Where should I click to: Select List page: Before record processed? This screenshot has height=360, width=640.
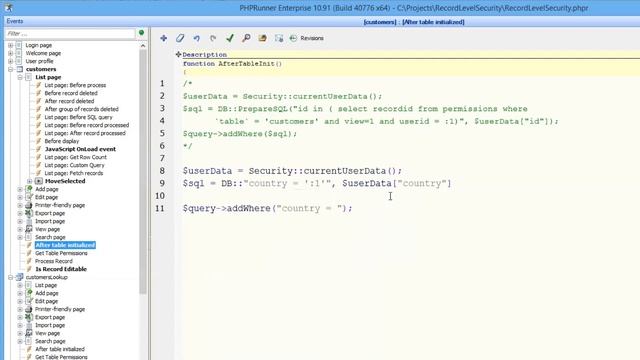tap(87, 125)
